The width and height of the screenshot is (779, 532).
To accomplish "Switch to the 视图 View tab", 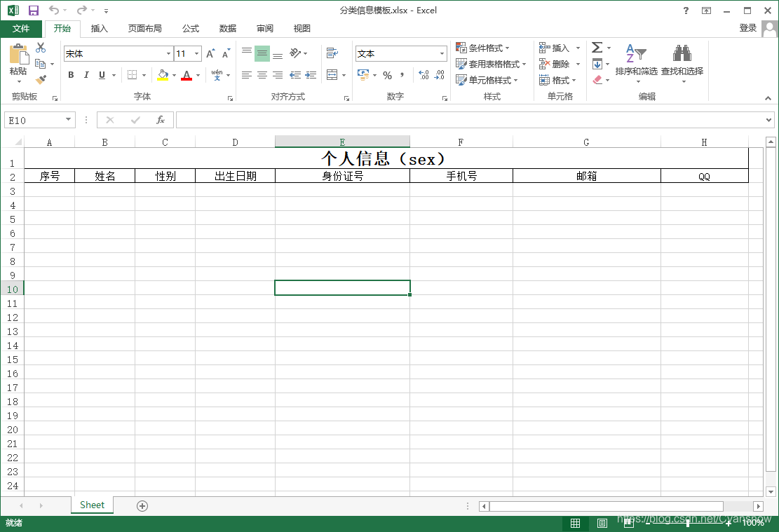I will [x=302, y=28].
